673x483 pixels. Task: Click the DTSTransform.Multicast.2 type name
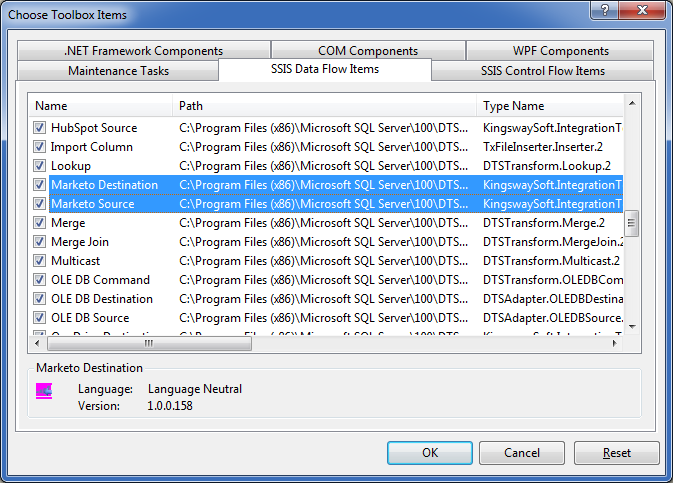(x=552, y=261)
